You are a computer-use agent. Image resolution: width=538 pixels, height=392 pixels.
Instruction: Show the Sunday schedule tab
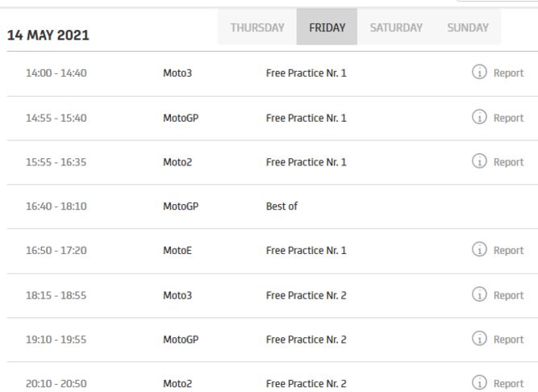pos(468,27)
